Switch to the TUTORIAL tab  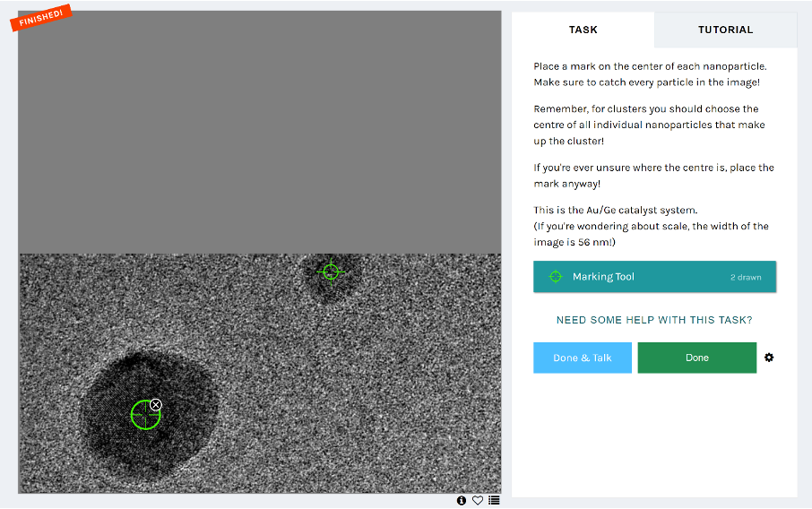(x=725, y=30)
